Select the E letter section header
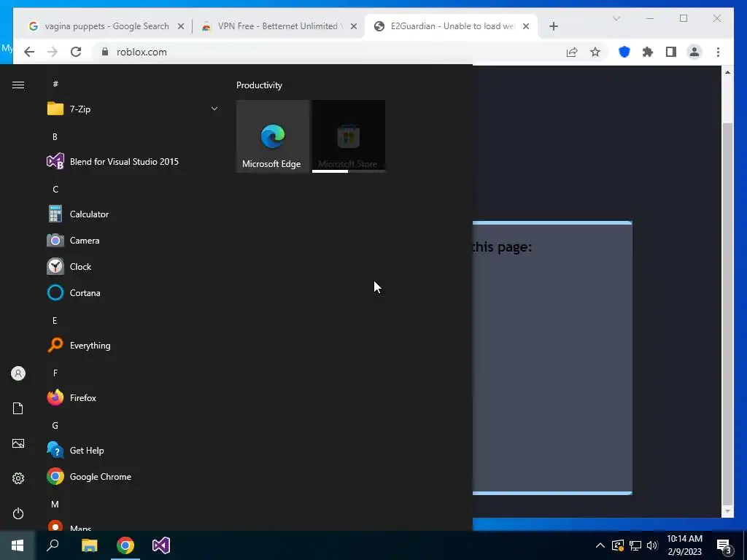The width and height of the screenshot is (747, 560). 55,321
